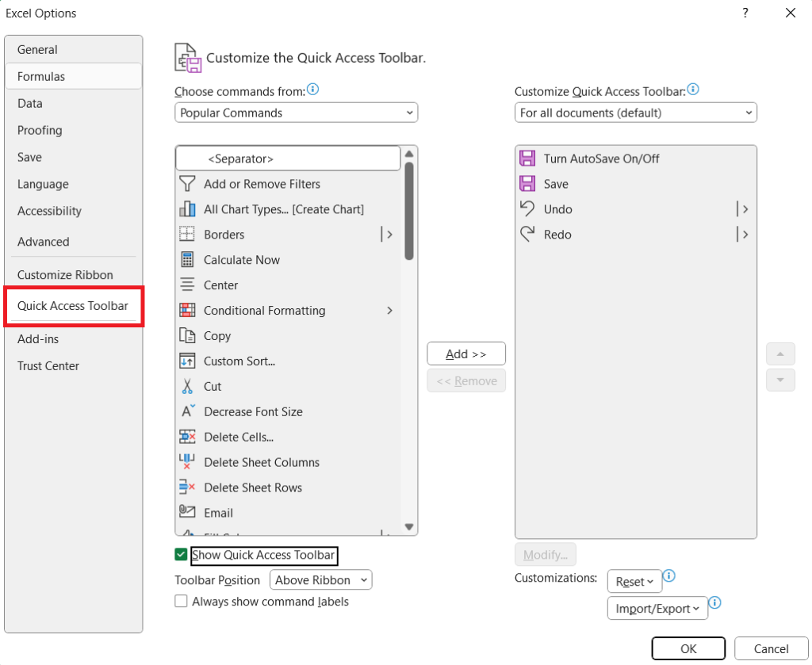Open the Toolbar Position dropdown
This screenshot has width=812, height=665.
click(320, 579)
